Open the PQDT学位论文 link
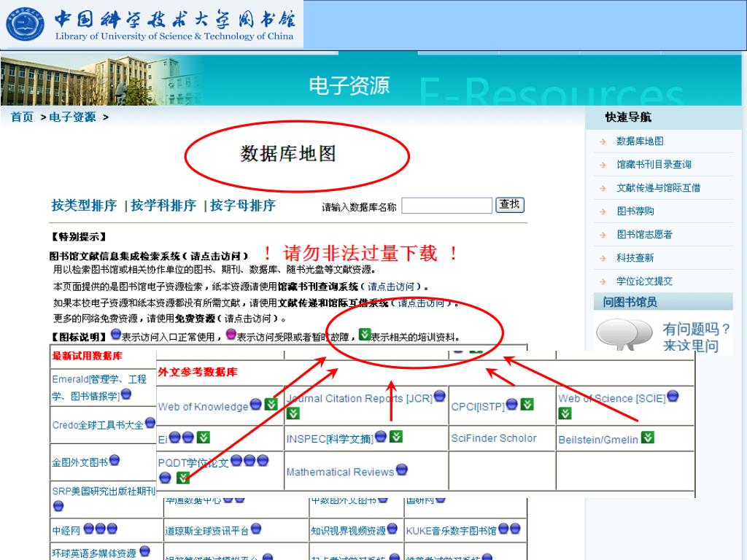Image resolution: width=747 pixels, height=560 pixels. pyautogui.click(x=193, y=463)
